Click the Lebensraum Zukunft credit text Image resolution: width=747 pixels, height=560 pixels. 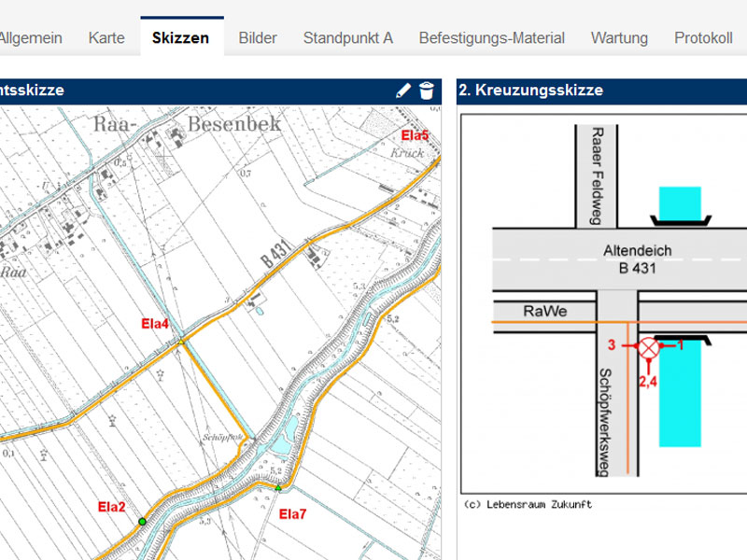[528, 502]
